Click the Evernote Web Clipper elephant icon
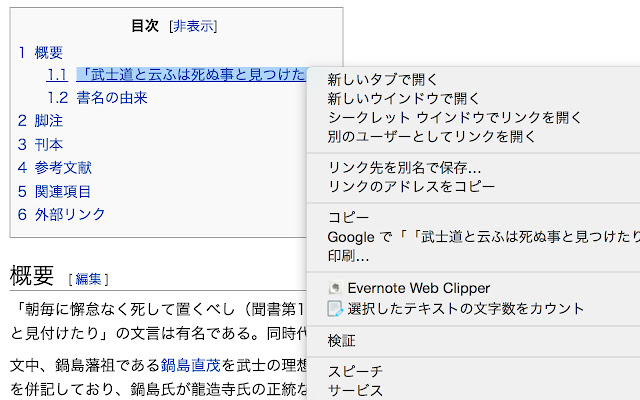 click(335, 287)
